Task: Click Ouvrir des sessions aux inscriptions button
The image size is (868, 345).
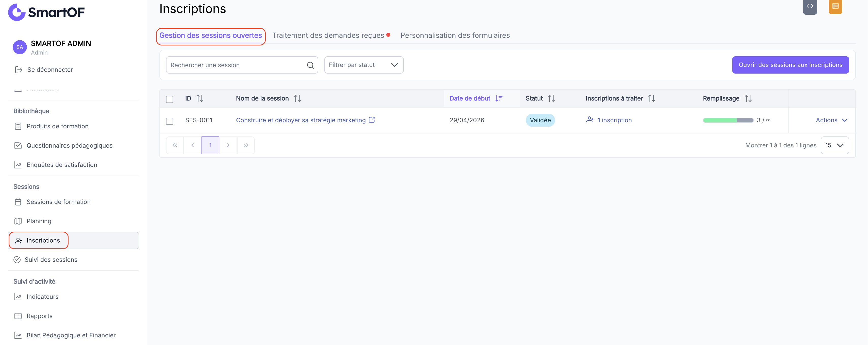Action: coord(790,65)
